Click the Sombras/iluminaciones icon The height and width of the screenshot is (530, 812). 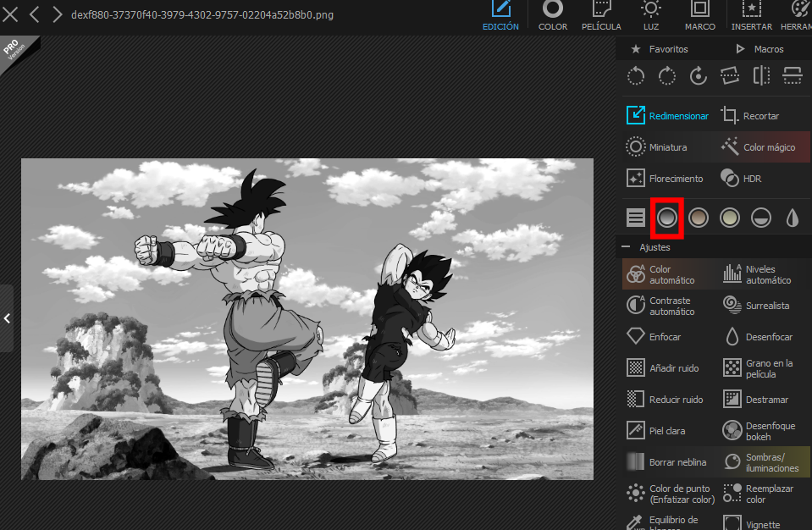click(732, 461)
